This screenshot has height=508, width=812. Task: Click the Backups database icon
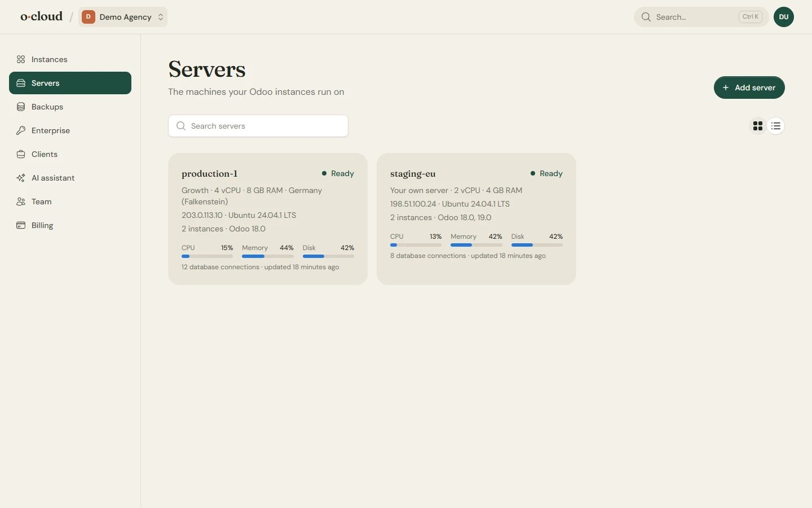coord(21,107)
